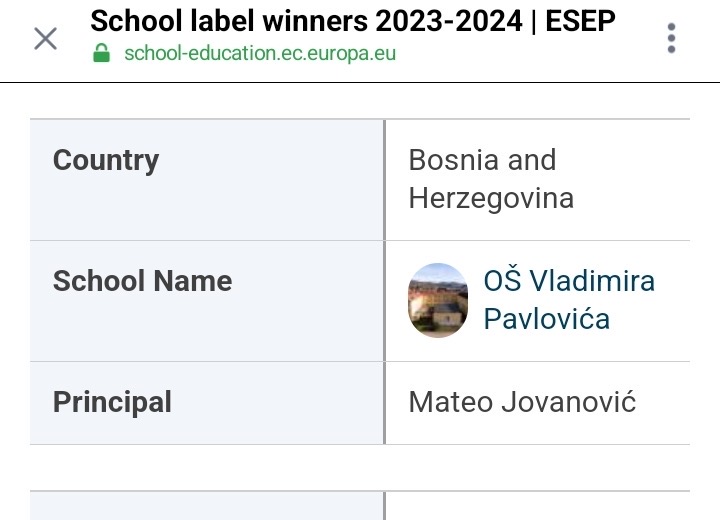Tap the school's round thumbnail photo

438,300
